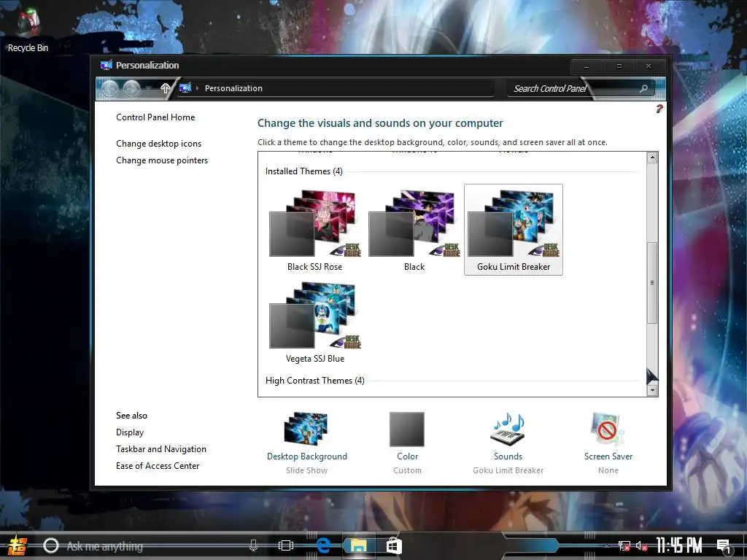Screen dimensions: 747x560
Task: Click the theme list scroll down arrow
Action: 652,391
